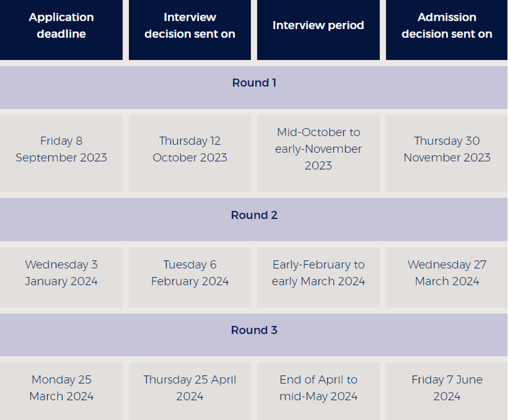Screen dimensions: 508x420
Task: Click the Interview period column header
Action: pos(318,26)
